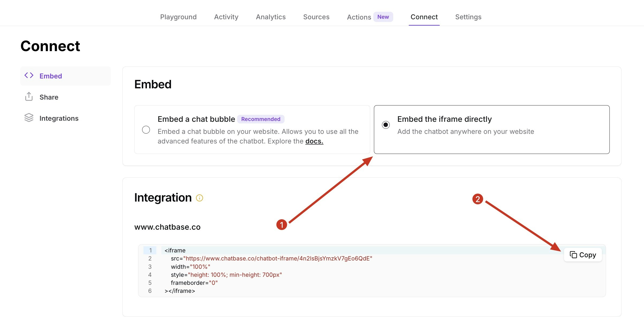Click the New badge next to Actions
This screenshot has width=644, height=333.
click(383, 17)
